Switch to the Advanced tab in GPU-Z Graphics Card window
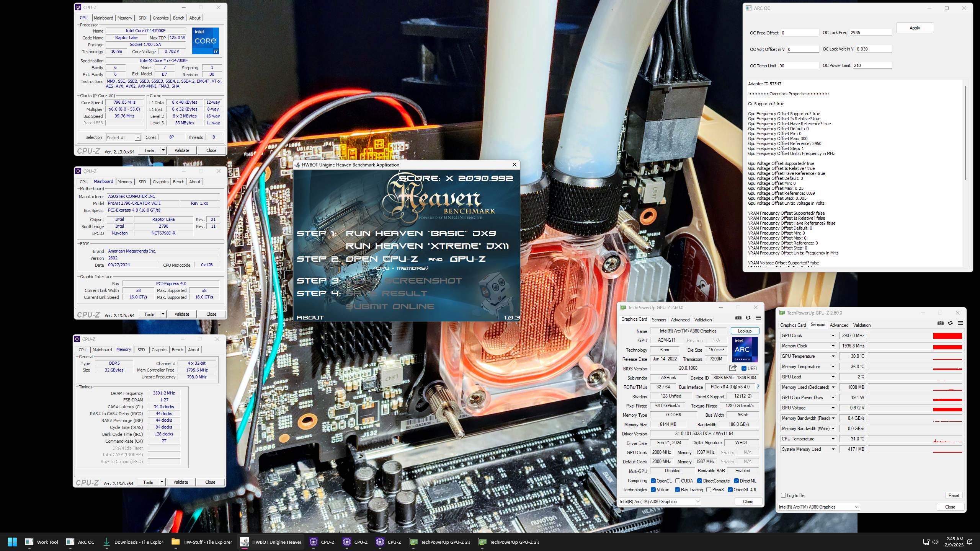 click(x=680, y=320)
